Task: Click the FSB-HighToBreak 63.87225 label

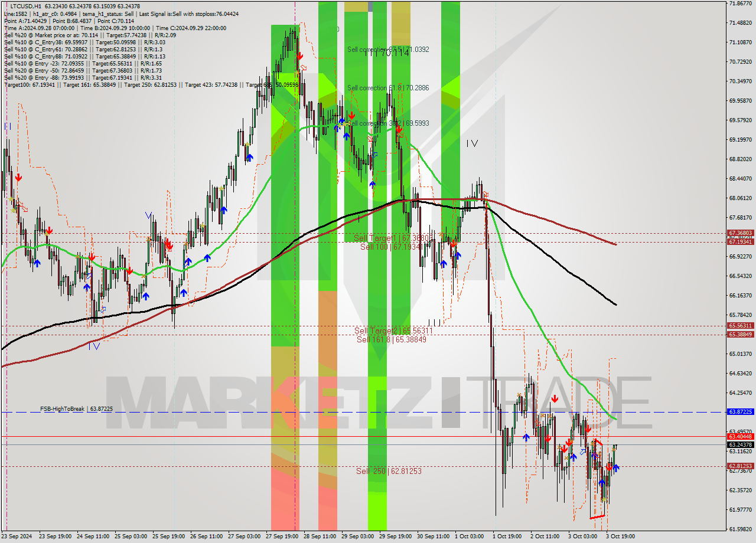Action: pyautogui.click(x=76, y=408)
